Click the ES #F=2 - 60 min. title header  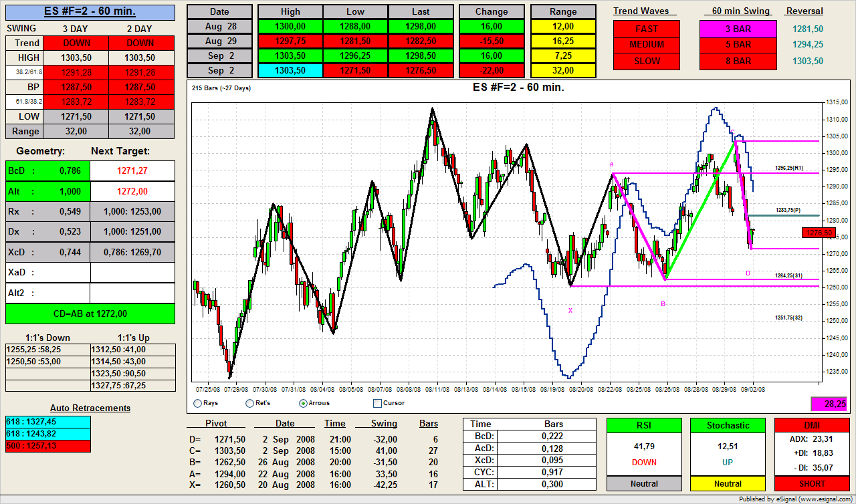90,12
